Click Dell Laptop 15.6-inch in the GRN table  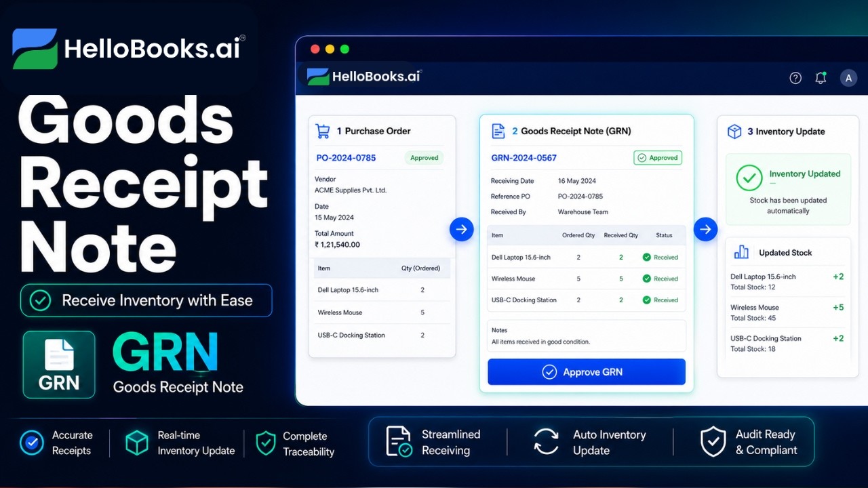522,258
